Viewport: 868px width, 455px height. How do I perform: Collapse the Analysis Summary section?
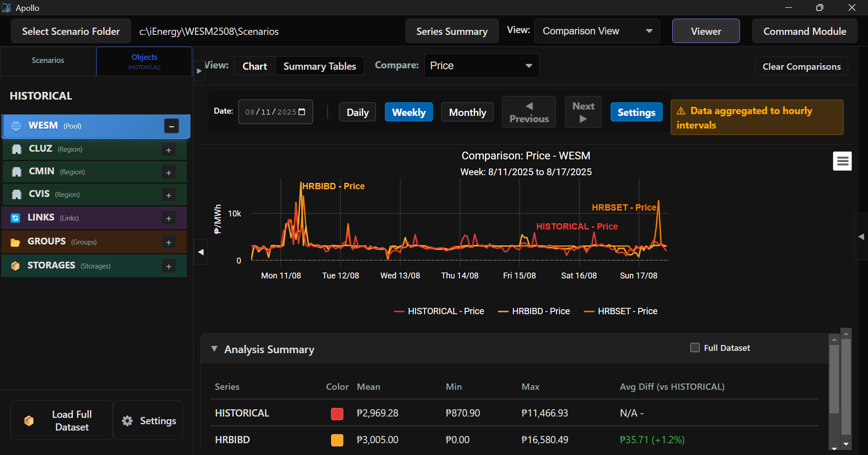pyautogui.click(x=214, y=349)
